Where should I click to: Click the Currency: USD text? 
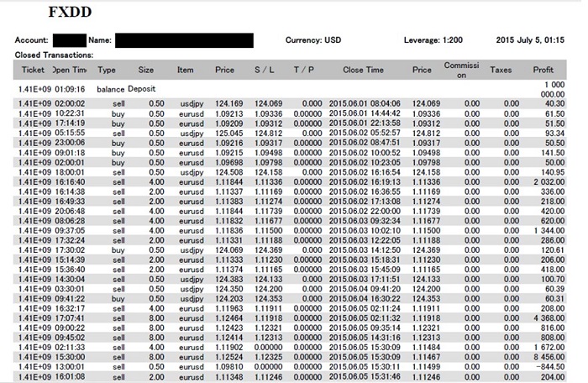coord(313,40)
